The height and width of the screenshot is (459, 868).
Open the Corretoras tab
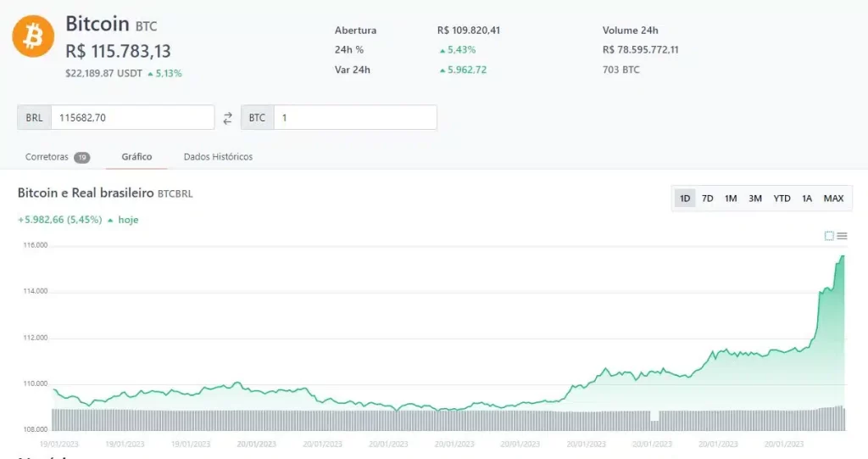(x=57, y=157)
